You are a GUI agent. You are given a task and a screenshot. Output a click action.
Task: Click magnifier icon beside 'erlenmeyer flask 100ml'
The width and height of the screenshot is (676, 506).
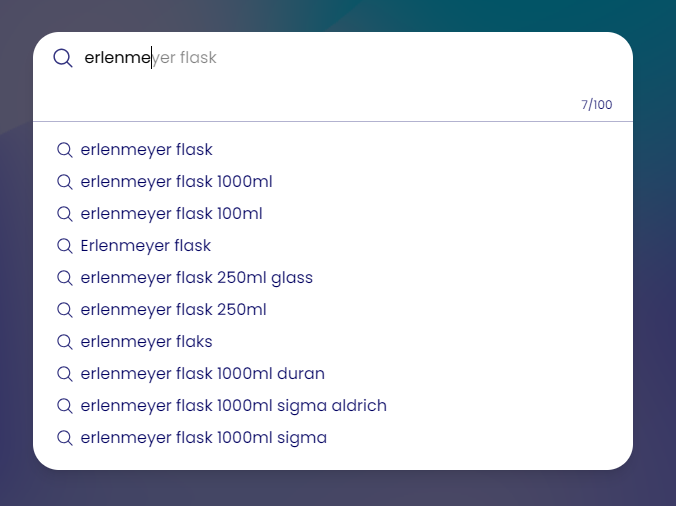[65, 214]
